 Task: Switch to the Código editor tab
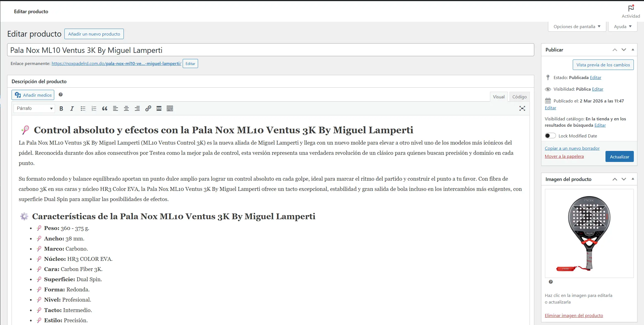[519, 97]
